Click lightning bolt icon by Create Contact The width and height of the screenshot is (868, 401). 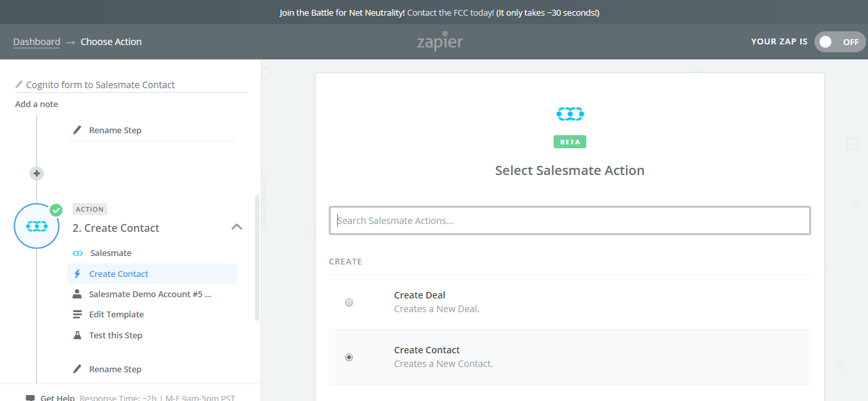(77, 274)
